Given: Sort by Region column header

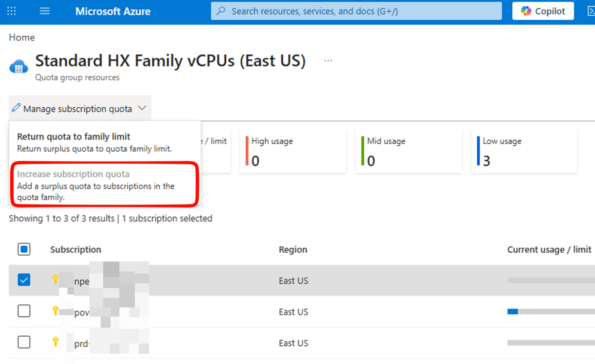Looking at the screenshot, I should coord(293,249).
